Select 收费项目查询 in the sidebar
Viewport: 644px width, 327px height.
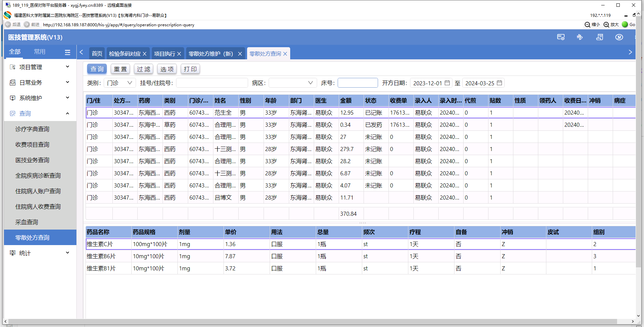pos(32,145)
